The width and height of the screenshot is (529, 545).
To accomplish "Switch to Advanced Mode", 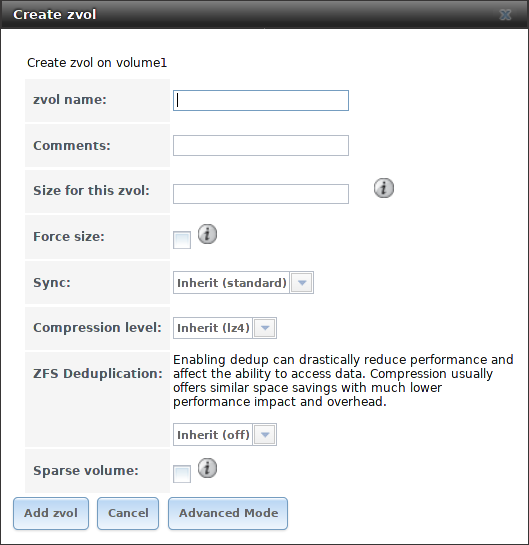I will (228, 513).
